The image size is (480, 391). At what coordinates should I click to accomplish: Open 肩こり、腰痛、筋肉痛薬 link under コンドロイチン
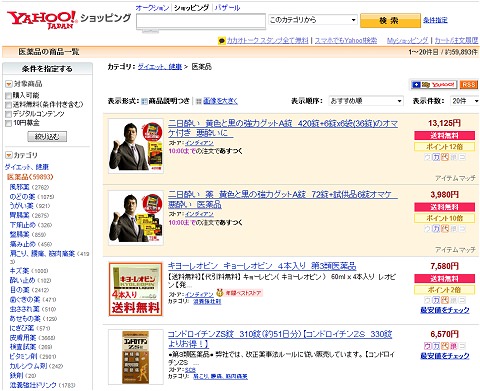pyautogui.click(x=220, y=376)
